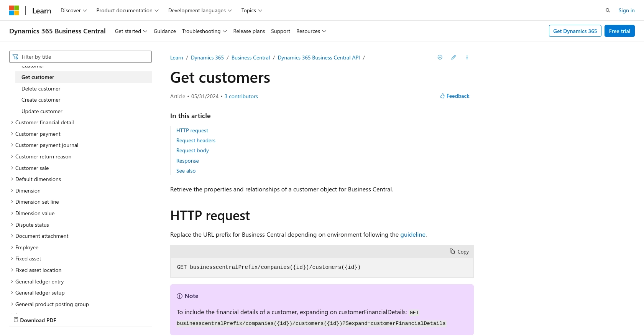
Task: Focus the Filter by title field
Action: coord(80,57)
